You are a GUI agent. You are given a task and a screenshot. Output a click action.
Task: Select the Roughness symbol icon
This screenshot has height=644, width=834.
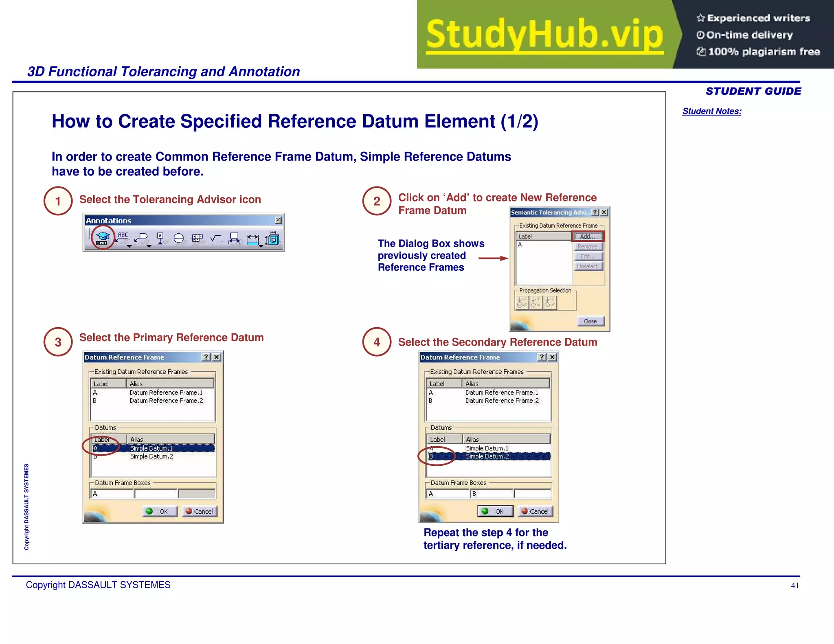tap(216, 238)
